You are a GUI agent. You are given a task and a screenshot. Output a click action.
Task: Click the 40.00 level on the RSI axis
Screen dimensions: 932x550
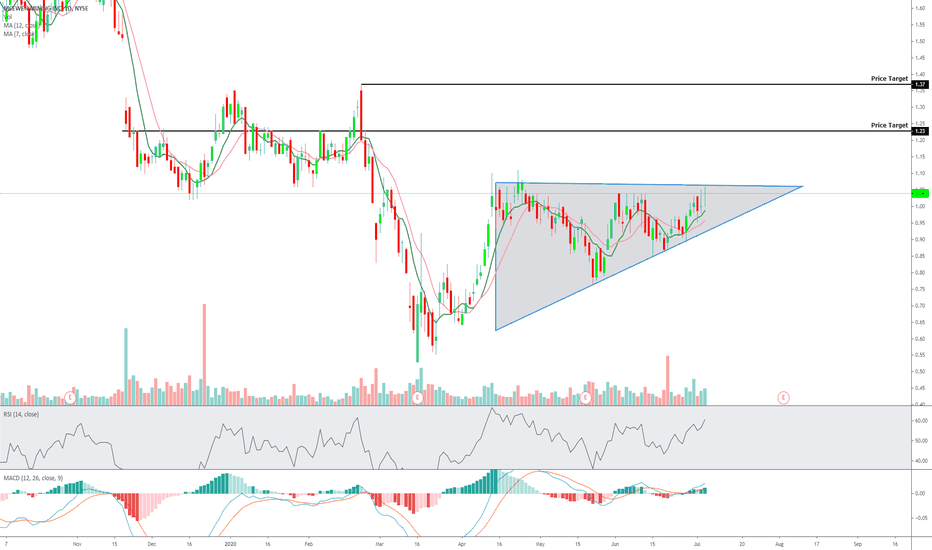click(x=921, y=461)
